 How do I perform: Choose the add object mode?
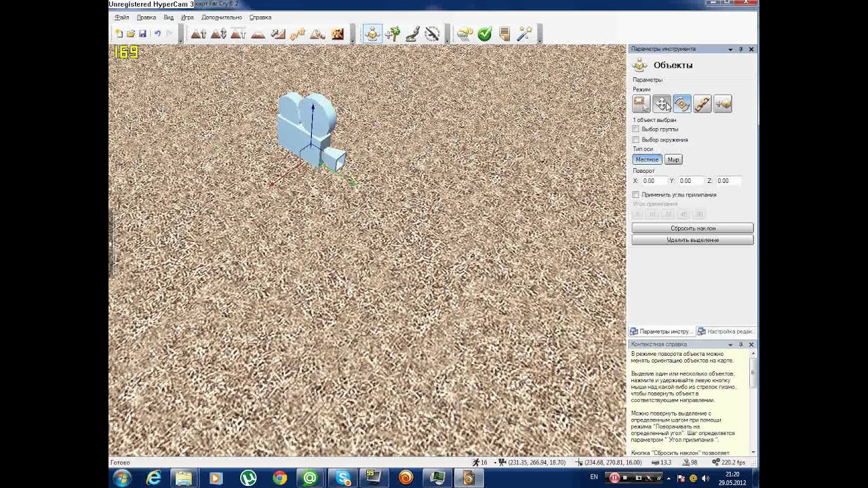click(x=723, y=104)
